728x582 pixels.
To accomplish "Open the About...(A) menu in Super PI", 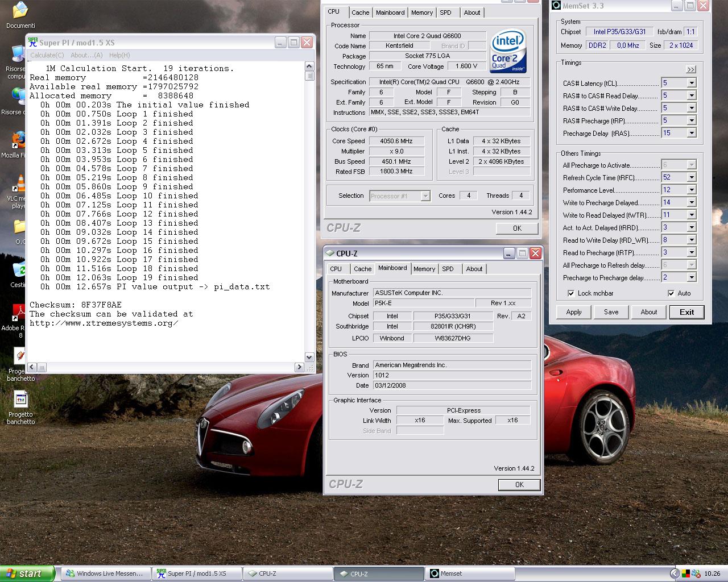I will point(86,55).
